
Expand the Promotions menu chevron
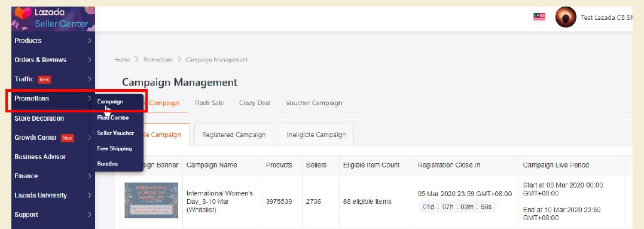tap(90, 99)
